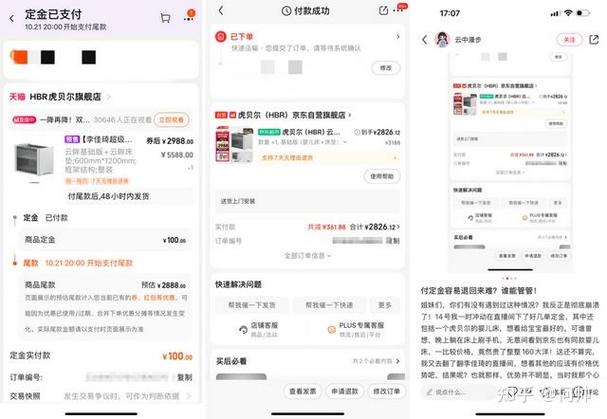The width and height of the screenshot is (607, 419).
Task: Copy the JD 订单编号 with 复制
Action: coord(393,241)
